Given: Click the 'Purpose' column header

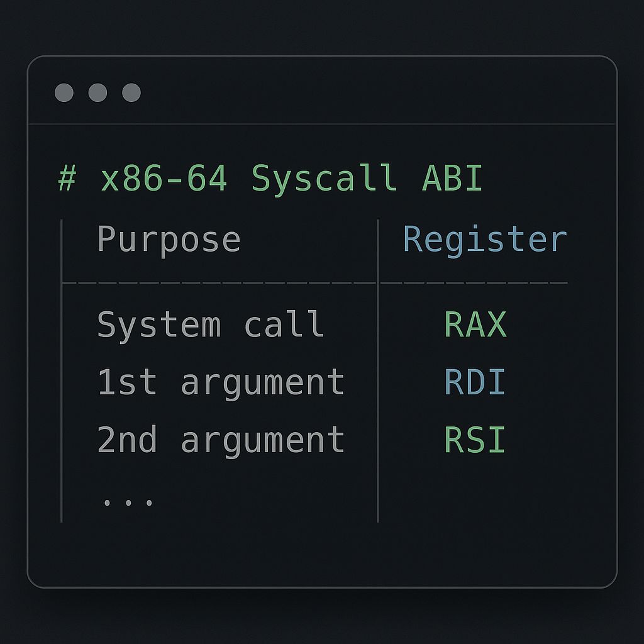Looking at the screenshot, I should pyautogui.click(x=169, y=240).
